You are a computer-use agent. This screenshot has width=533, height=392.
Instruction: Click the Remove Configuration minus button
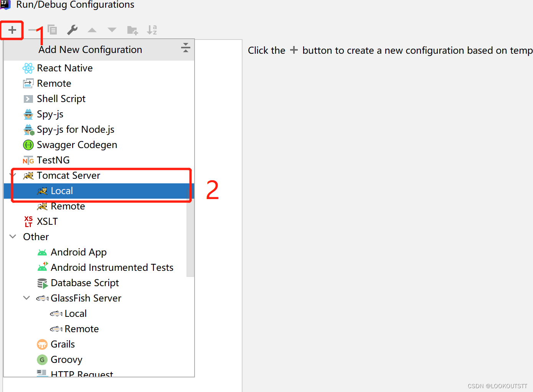click(33, 30)
